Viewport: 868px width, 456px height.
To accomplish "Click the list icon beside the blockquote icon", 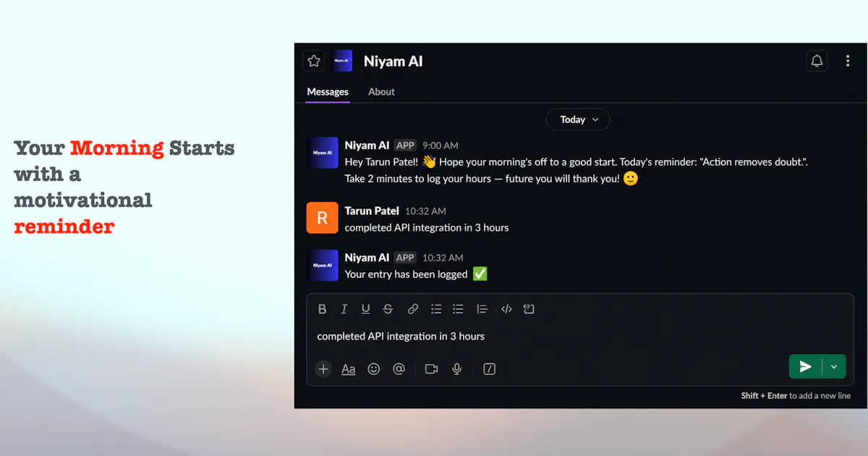I will click(x=458, y=309).
